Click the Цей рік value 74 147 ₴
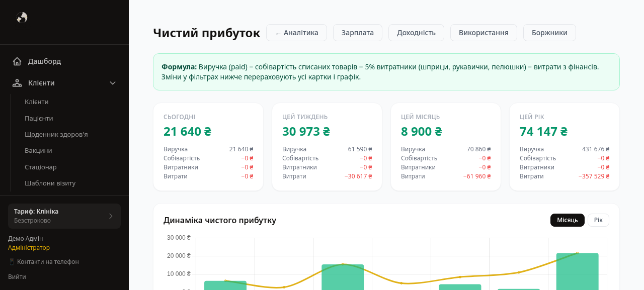This screenshot has width=644, height=290. point(543,132)
